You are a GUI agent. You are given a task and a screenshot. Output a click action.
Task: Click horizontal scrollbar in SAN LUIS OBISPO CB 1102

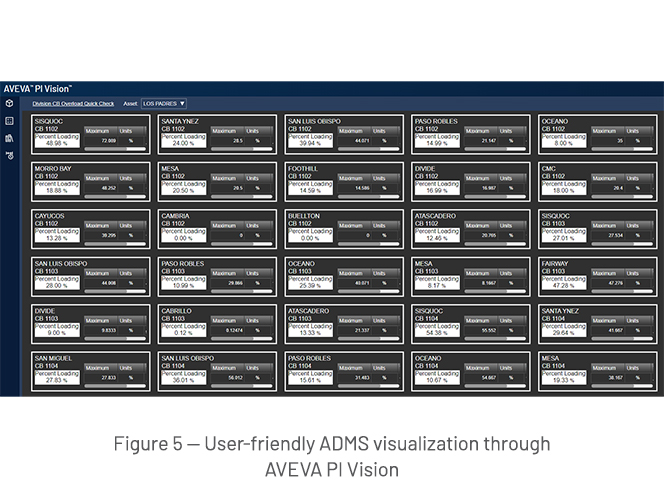[x=368, y=149]
